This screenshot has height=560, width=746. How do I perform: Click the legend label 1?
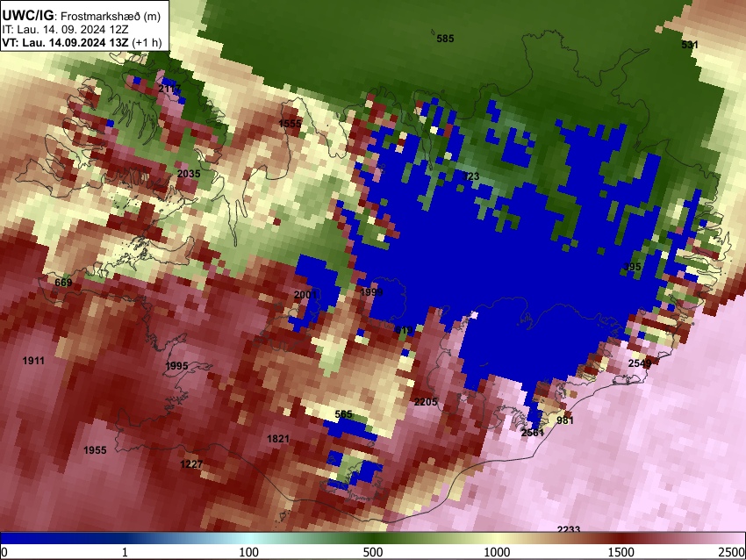tap(125, 552)
